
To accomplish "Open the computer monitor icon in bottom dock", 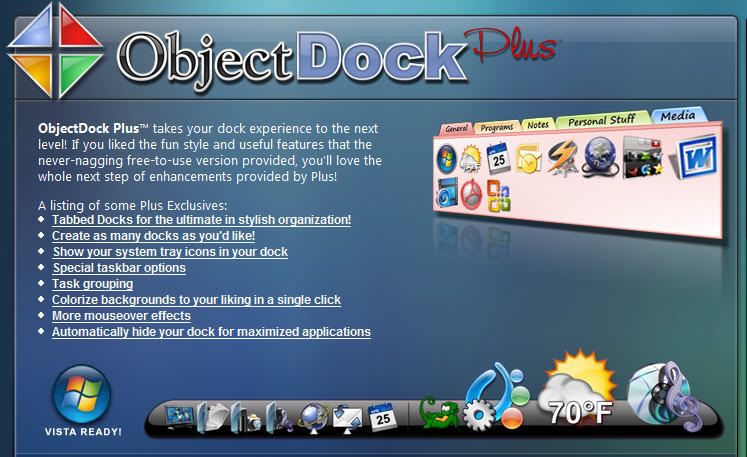I will 180,417.
